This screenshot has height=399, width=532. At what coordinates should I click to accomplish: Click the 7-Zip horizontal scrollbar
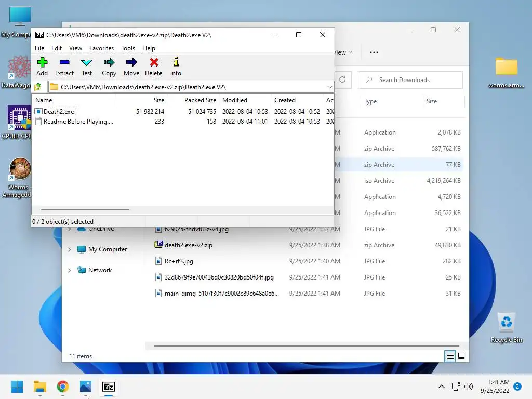point(85,210)
